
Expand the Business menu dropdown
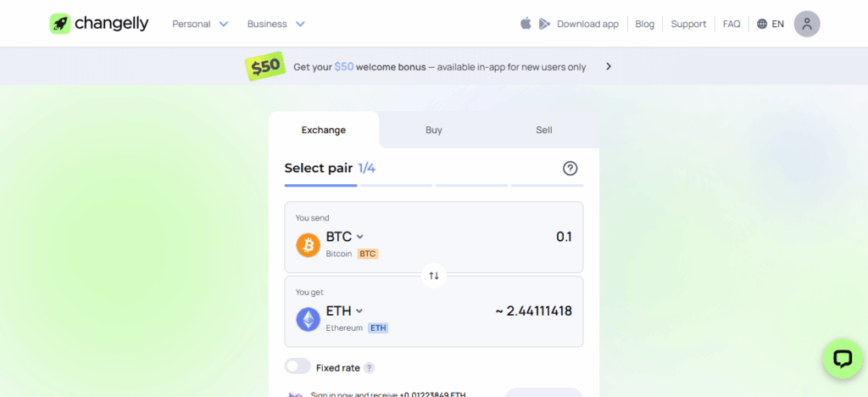tap(276, 24)
